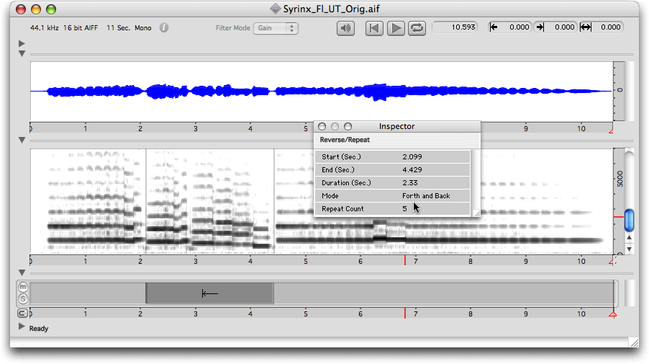Open the Filter Mode Gain dropdown
Viewport: 649px width, 364px height.
coord(276,28)
